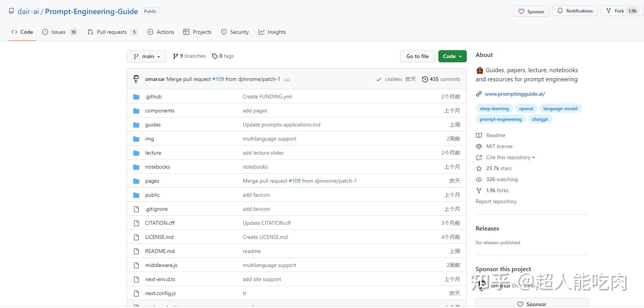Image resolution: width=644 pixels, height=308 pixels.
Task: Click the prompt-engineering topic tag
Action: click(501, 119)
